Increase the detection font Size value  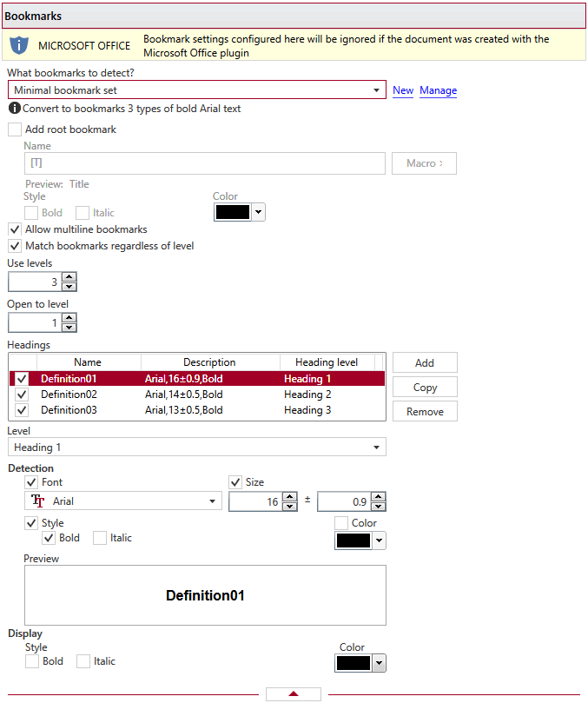pos(290,496)
